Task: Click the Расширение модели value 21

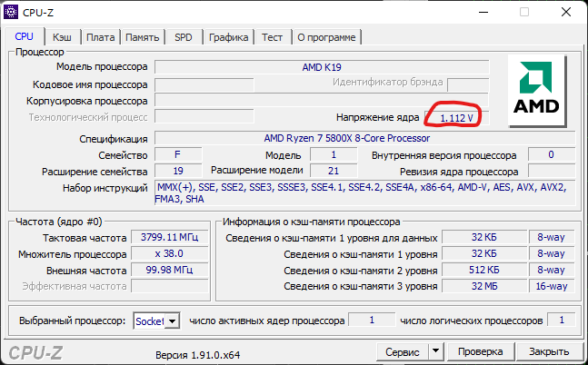Action: point(334,171)
